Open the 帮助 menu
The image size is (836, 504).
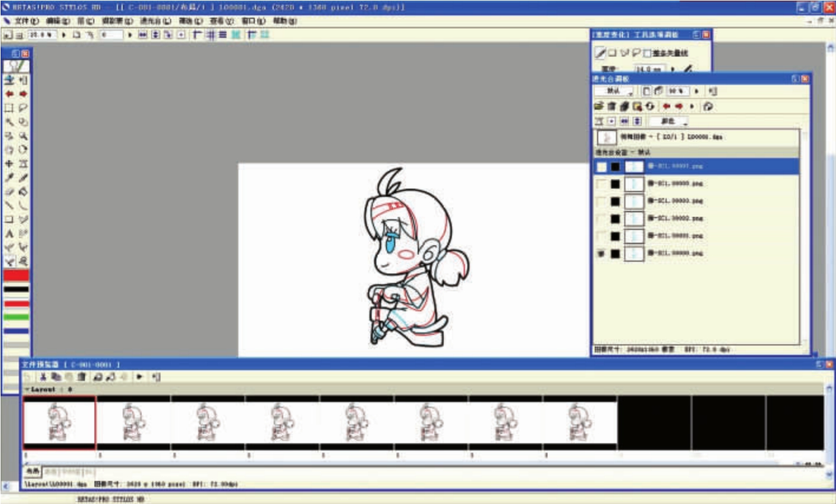point(284,21)
